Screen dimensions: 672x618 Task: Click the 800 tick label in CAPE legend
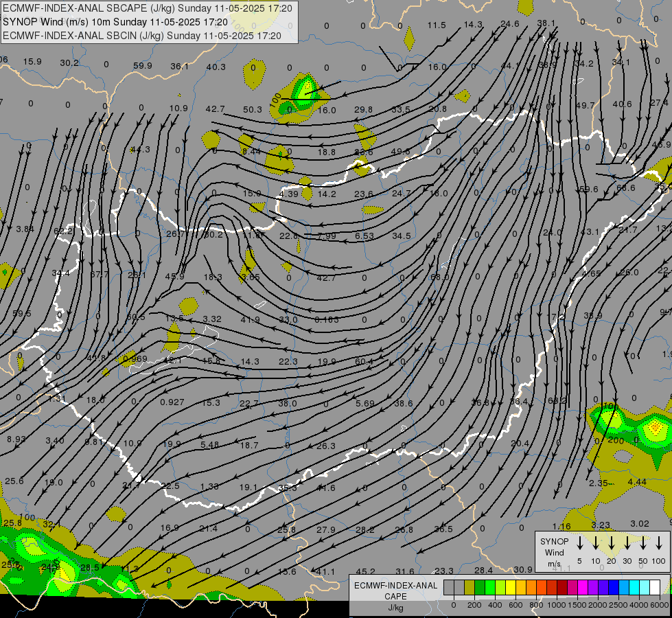[x=536, y=605]
